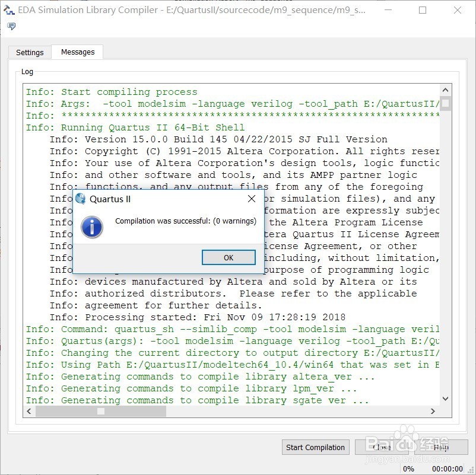Close the Quartus II success dialog

tap(252, 199)
